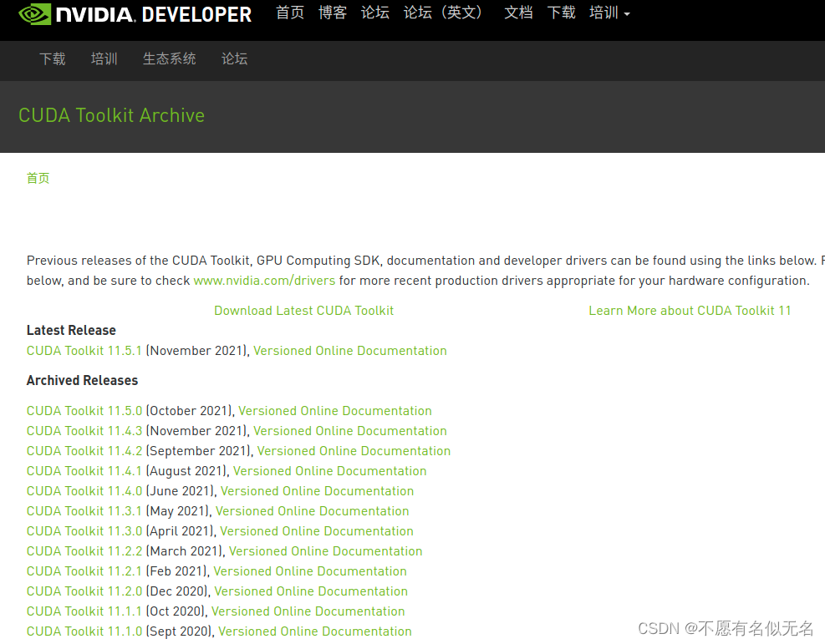Click the (October 2021) date text
The image size is (825, 644).
(190, 411)
